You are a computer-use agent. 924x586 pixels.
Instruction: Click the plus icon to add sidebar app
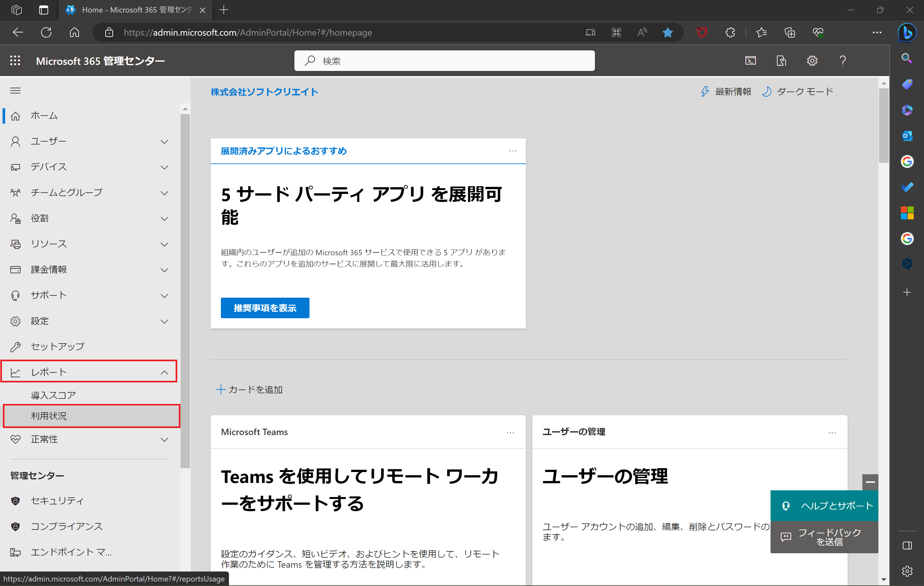(907, 293)
